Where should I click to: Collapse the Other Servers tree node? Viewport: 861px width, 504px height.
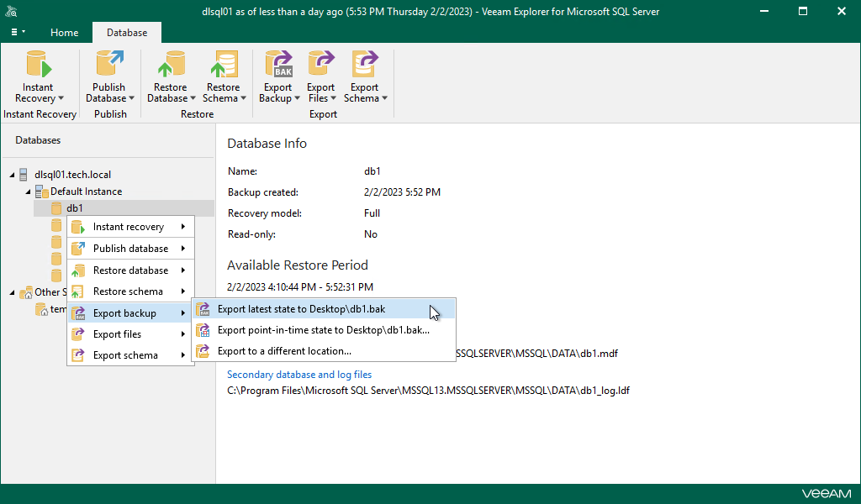[12, 293]
